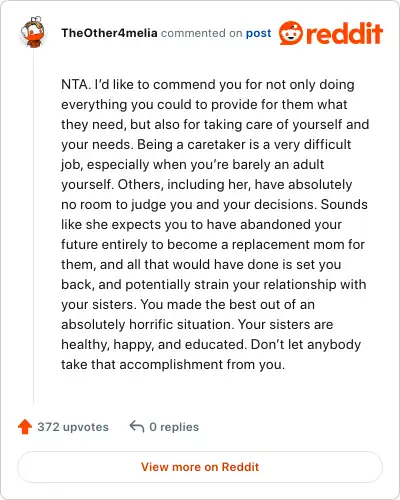The image size is (400, 500).
Task: Click TheOther4melia's Snoo avatar image
Action: [33, 32]
